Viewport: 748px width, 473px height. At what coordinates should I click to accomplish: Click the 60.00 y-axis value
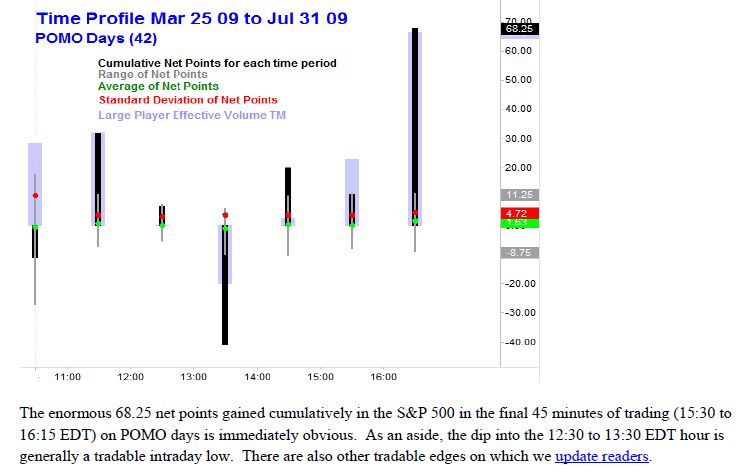(x=518, y=51)
